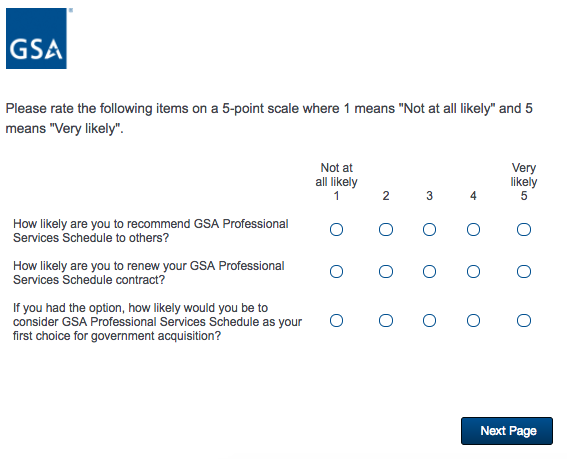Click the GSA logo

coord(36,38)
